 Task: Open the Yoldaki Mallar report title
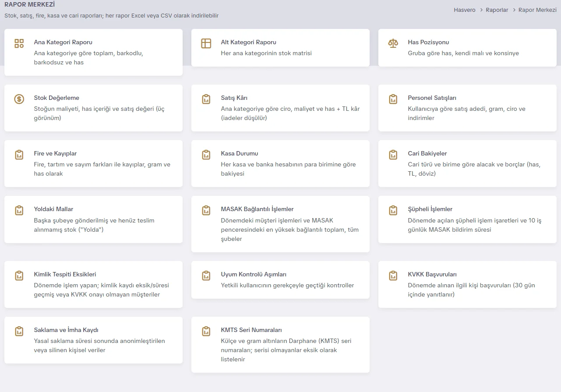(53, 209)
